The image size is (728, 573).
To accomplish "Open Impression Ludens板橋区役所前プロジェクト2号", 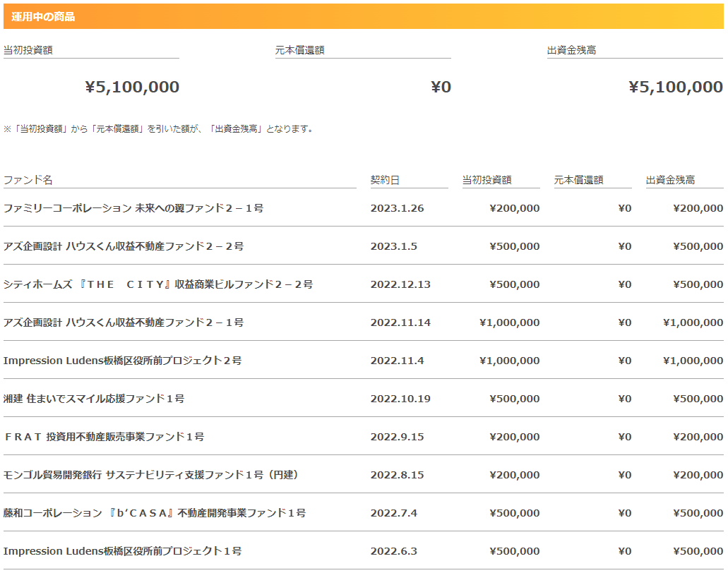I will 123,361.
